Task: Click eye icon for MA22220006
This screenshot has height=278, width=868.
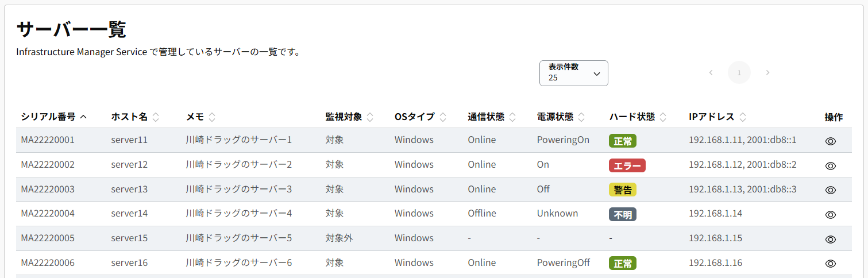Action: tap(830, 264)
